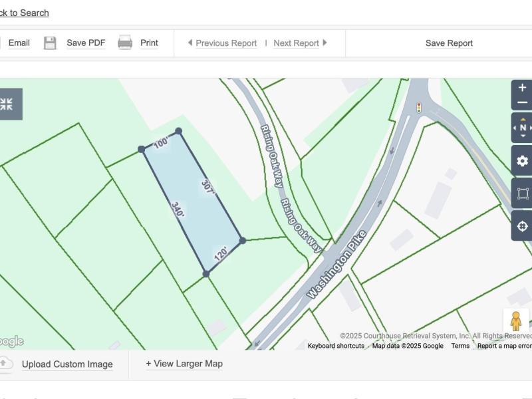This screenshot has width=532, height=399.
Task: Zoom out on the map
Action: click(x=522, y=103)
